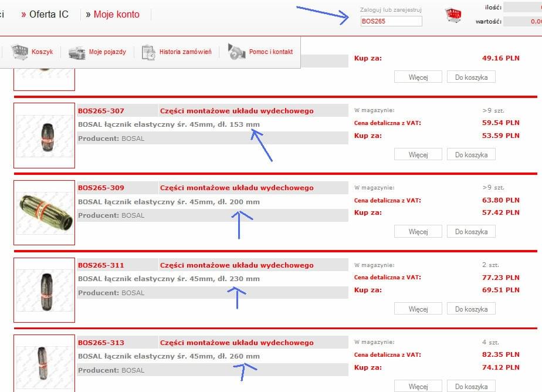Open the BOS265-307 product thumbnail
542x392 pixels.
pos(45,136)
